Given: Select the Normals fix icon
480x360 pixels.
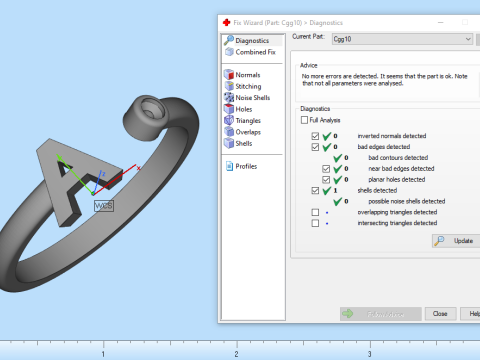Looking at the screenshot, I should click(x=229, y=74).
